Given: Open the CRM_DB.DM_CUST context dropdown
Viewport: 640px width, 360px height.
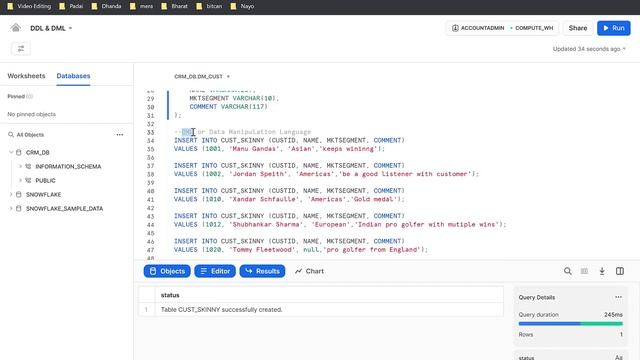Looking at the screenshot, I should tap(202, 76).
